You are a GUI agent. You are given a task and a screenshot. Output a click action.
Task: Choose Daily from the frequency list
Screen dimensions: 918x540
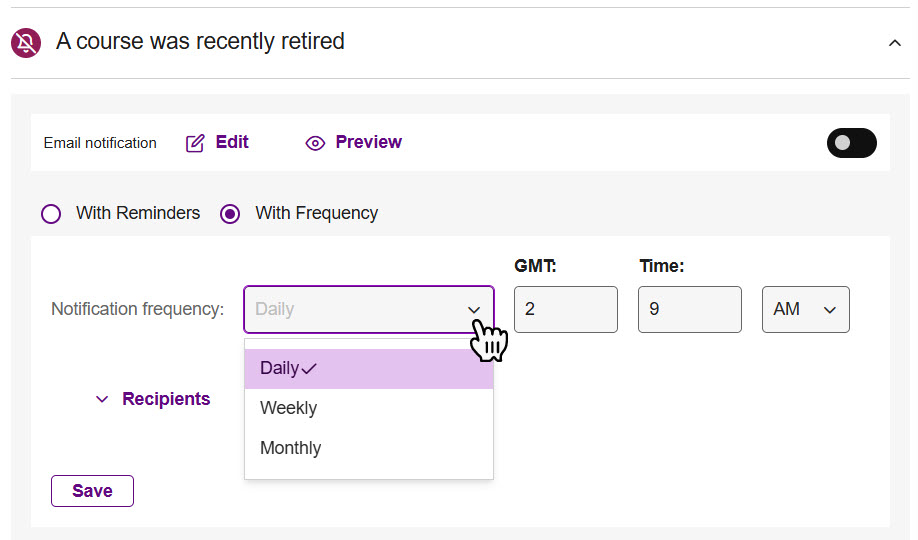point(369,368)
